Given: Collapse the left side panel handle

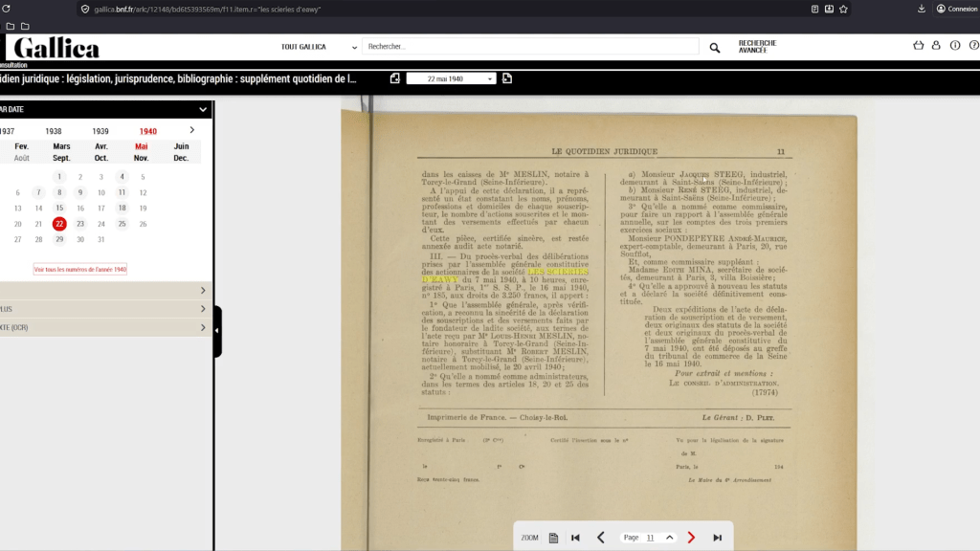Looking at the screenshot, I should pyautogui.click(x=217, y=331).
